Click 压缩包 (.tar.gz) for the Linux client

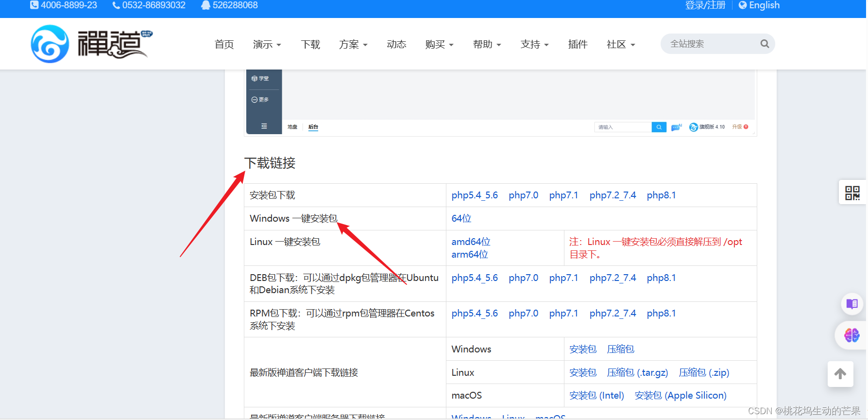638,372
